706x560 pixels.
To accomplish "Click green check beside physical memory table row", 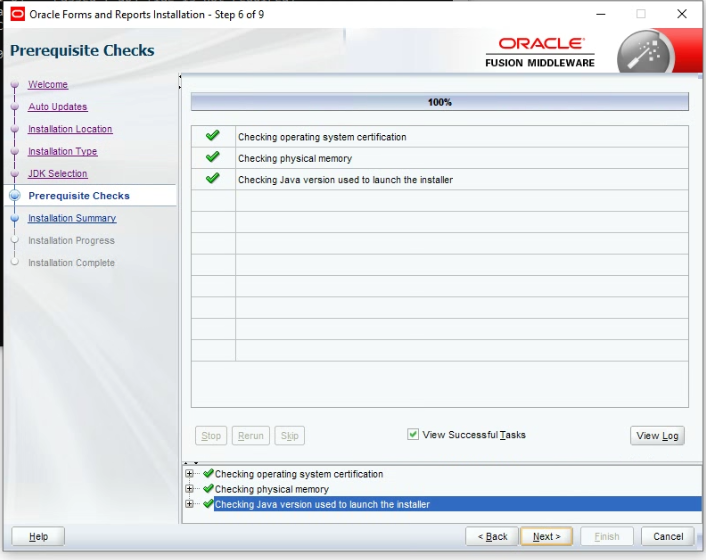I will tap(213, 157).
